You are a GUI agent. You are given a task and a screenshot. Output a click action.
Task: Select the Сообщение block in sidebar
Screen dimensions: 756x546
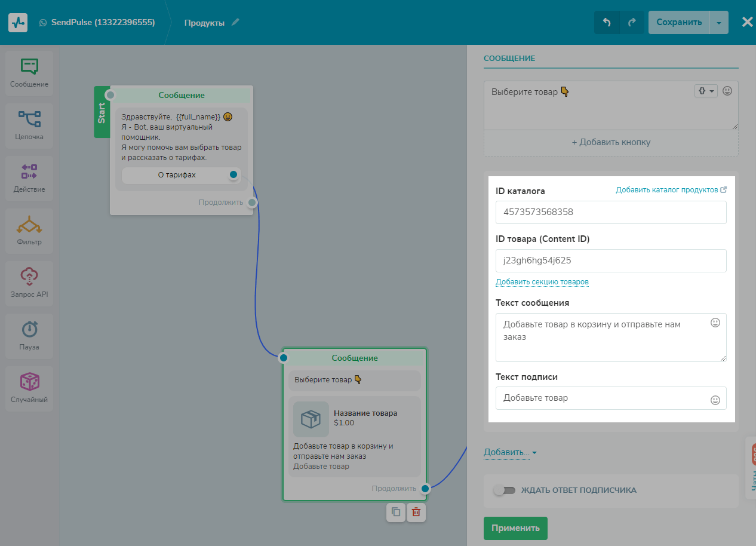(29, 73)
